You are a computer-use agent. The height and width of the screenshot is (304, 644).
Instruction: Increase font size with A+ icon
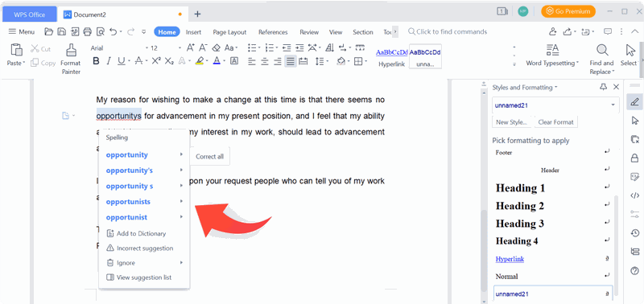190,47
